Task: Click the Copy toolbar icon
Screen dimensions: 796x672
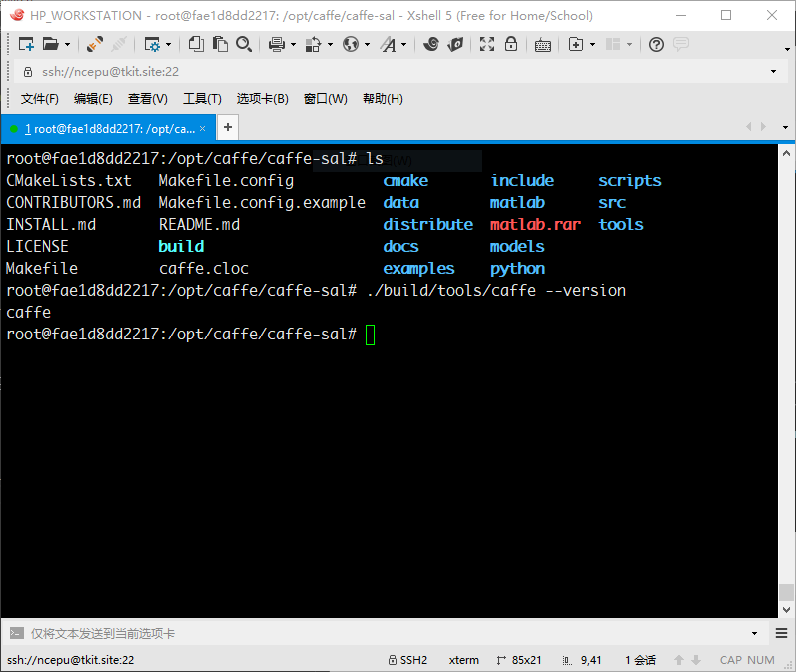Action: coord(196,44)
